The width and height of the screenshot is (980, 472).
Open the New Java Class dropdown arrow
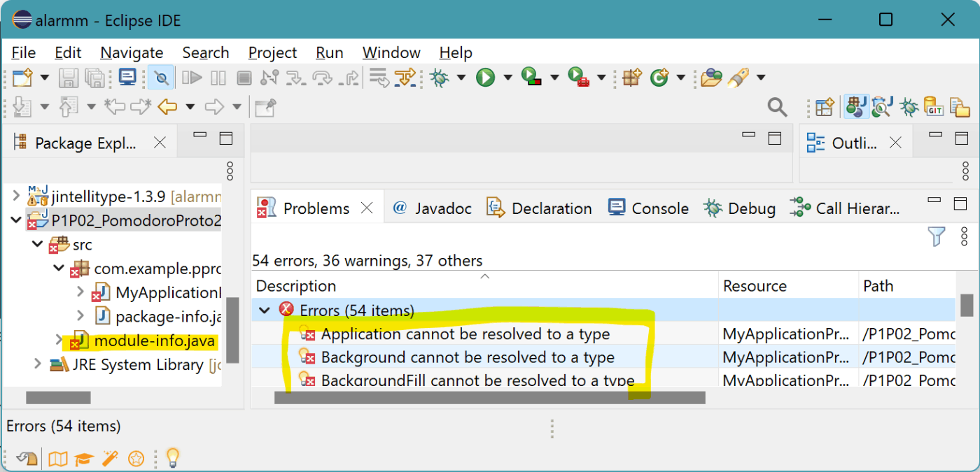680,77
